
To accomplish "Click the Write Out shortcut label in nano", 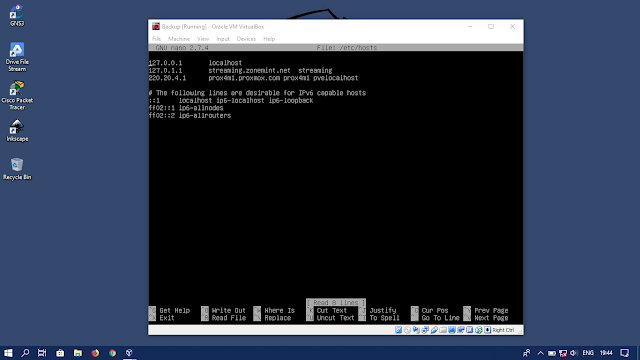I will pyautogui.click(x=229, y=311).
